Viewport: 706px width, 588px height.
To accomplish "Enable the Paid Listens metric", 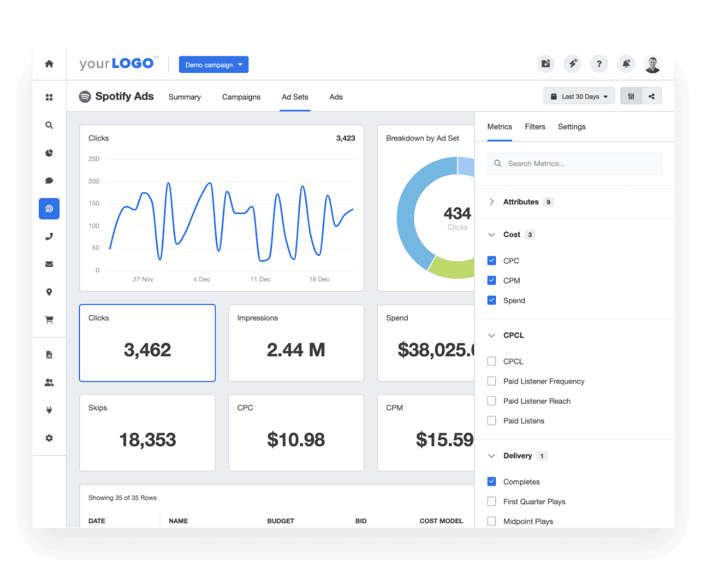I will 491,420.
